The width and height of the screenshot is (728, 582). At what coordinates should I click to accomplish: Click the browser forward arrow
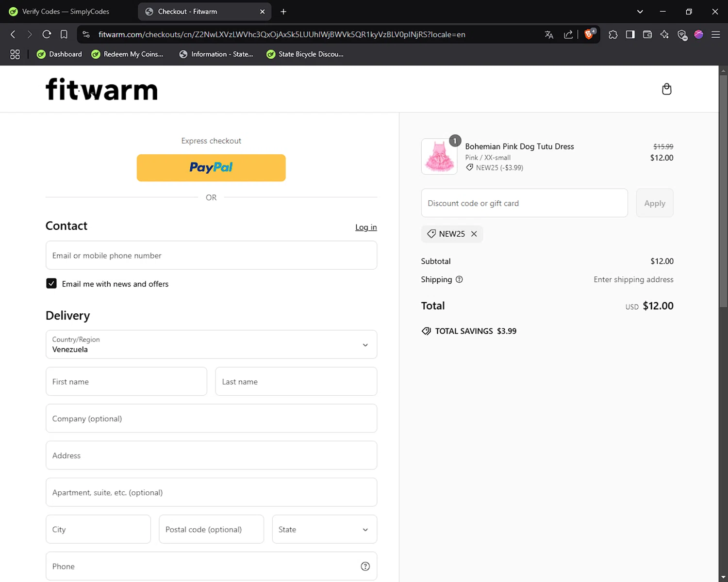tap(30, 34)
